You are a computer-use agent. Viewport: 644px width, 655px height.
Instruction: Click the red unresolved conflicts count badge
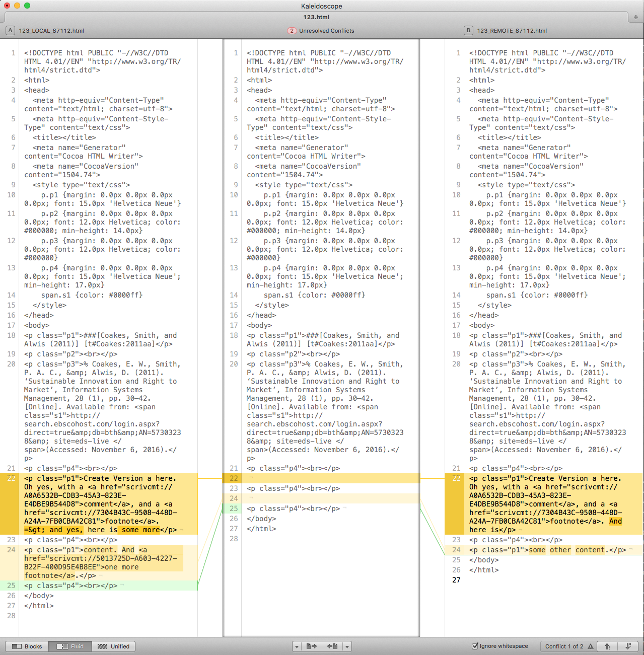pos(292,31)
